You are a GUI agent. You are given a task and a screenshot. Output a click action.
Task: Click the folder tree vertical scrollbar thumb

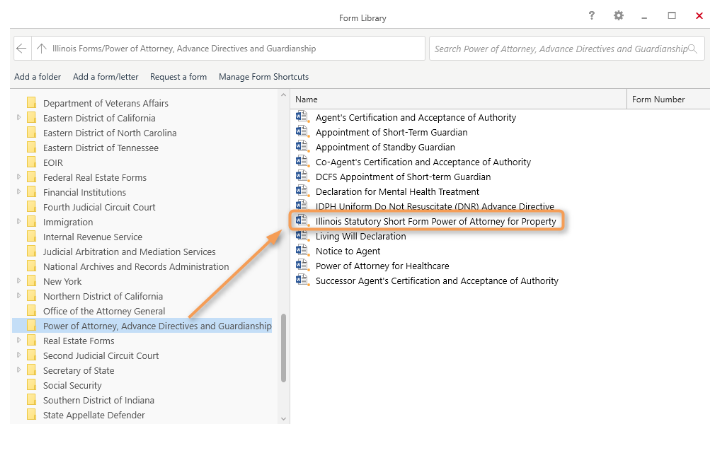coord(283,348)
